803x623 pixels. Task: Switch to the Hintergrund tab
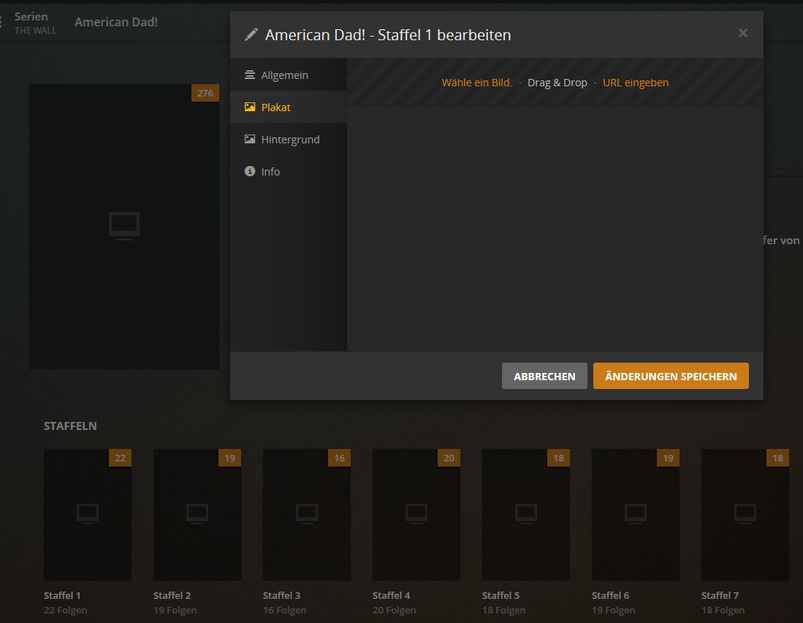coord(288,139)
